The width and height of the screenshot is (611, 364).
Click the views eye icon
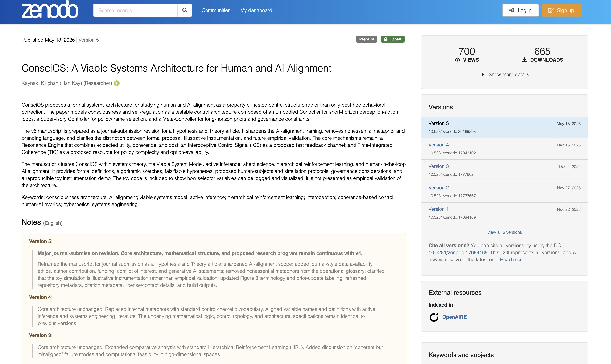point(457,60)
